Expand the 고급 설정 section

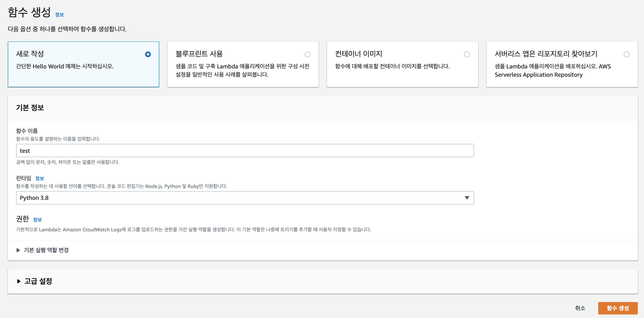coord(38,281)
